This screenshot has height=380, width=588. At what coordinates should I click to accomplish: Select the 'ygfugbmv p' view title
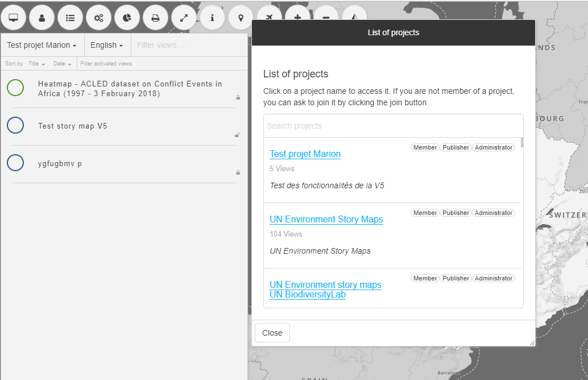[x=60, y=164]
